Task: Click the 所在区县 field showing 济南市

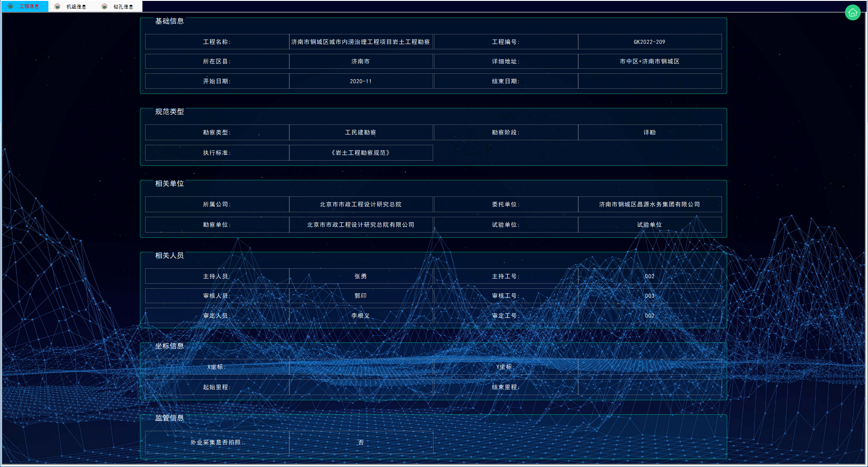Action: click(361, 62)
